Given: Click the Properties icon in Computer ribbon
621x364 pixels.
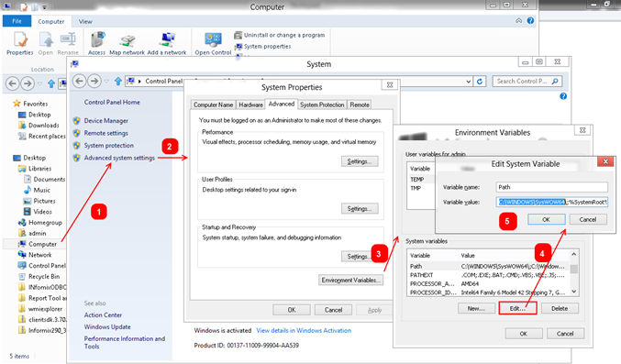Looking at the screenshot, I should pyautogui.click(x=20, y=44).
